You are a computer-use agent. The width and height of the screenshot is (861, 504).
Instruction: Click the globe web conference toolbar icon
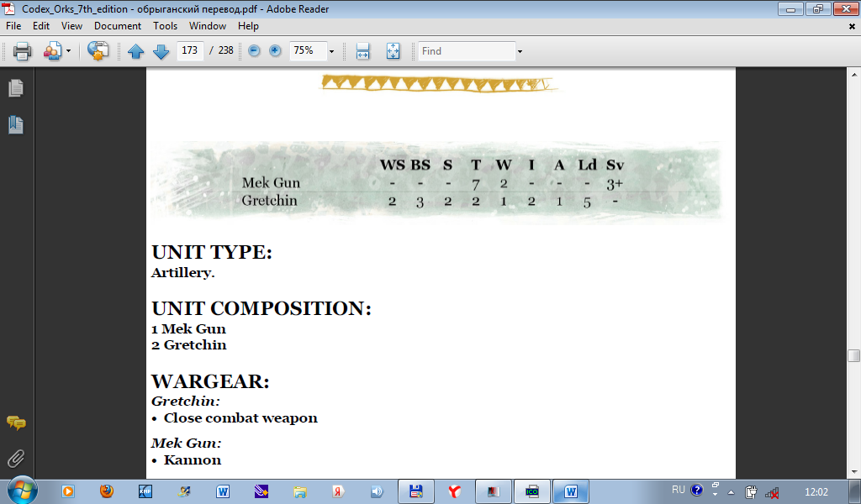tap(98, 51)
